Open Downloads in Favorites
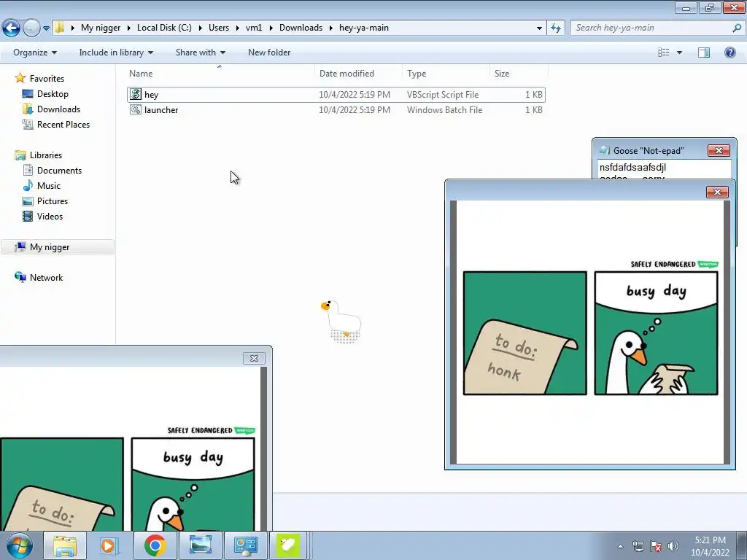 click(x=58, y=109)
